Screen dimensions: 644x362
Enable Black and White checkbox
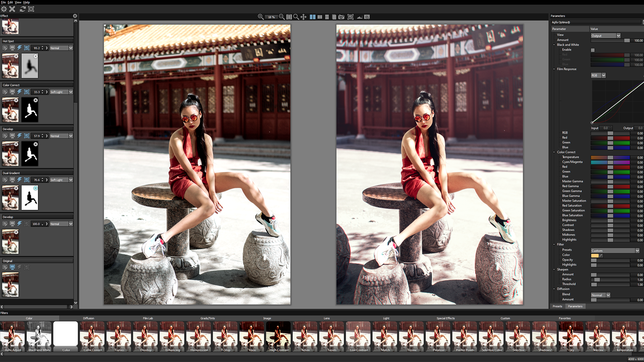[593, 50]
